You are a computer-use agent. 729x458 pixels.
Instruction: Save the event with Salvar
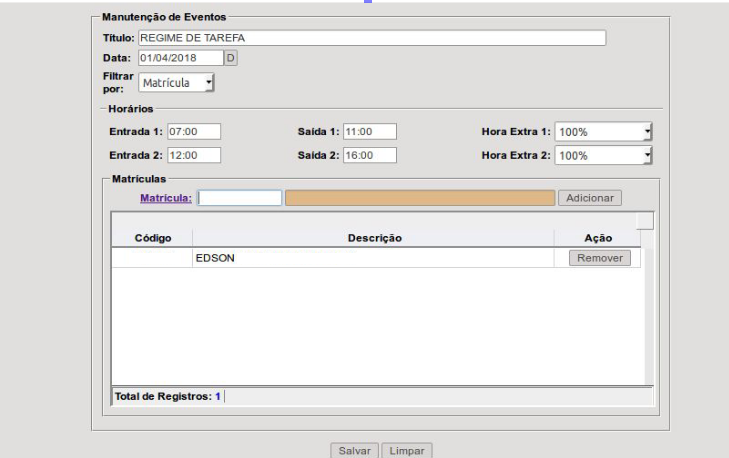point(354,450)
